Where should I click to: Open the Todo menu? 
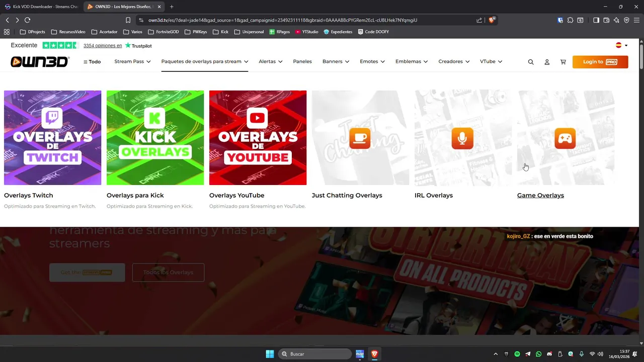(92, 62)
